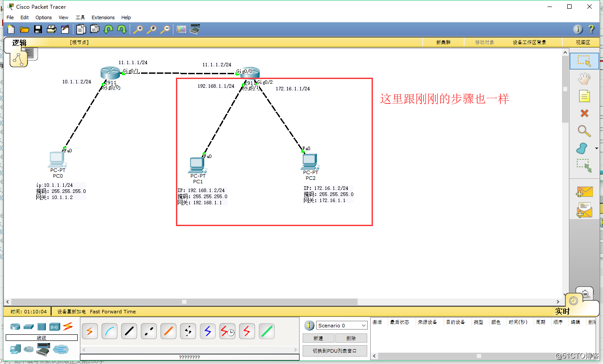Zoom out with the magnifier minus icon
The image size is (603, 364).
165,30
